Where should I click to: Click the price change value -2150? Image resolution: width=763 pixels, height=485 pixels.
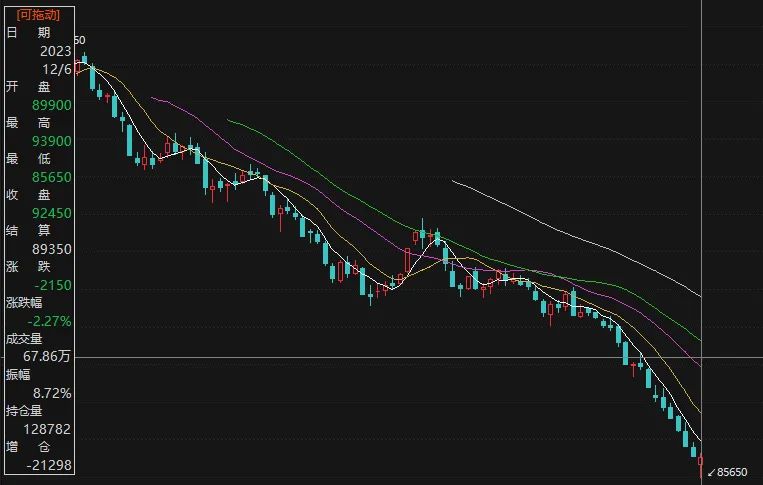(x=53, y=285)
